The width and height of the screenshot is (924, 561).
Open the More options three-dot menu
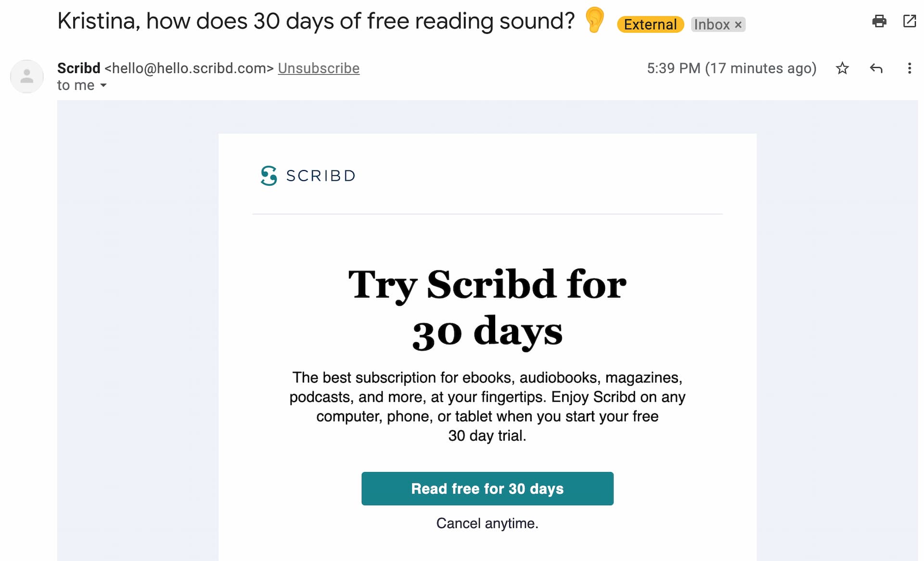tap(909, 68)
